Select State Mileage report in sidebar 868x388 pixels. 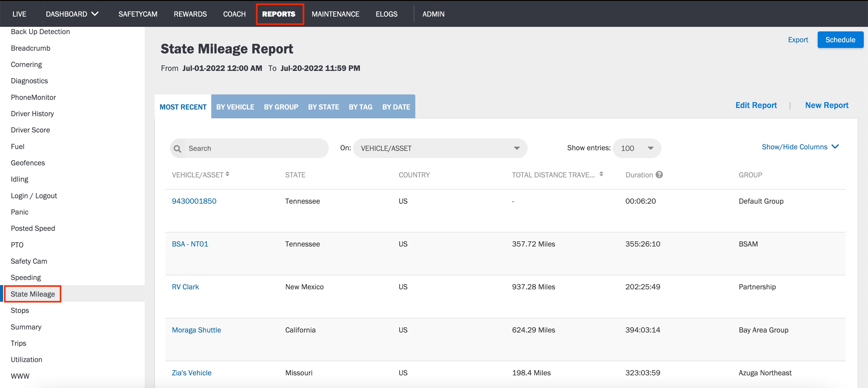click(33, 294)
